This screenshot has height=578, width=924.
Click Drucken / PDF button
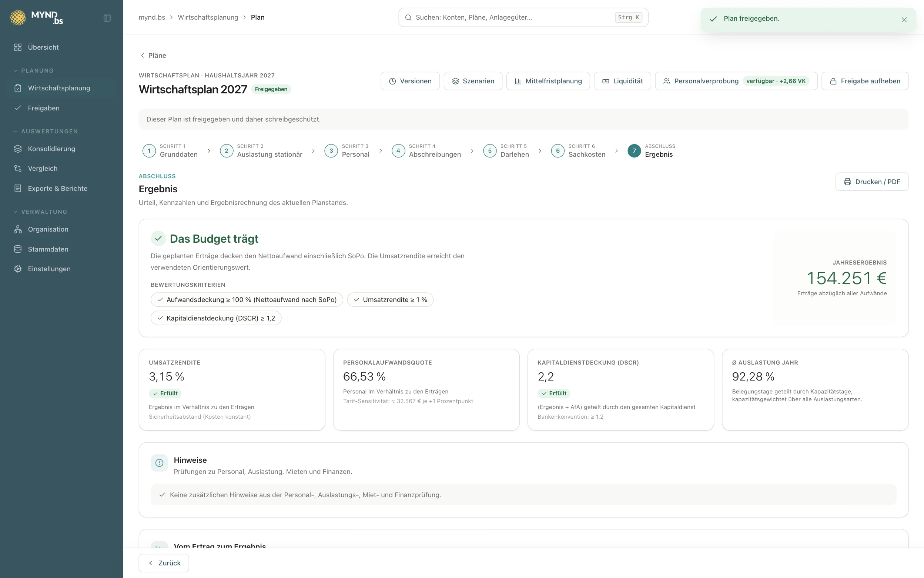coord(872,182)
